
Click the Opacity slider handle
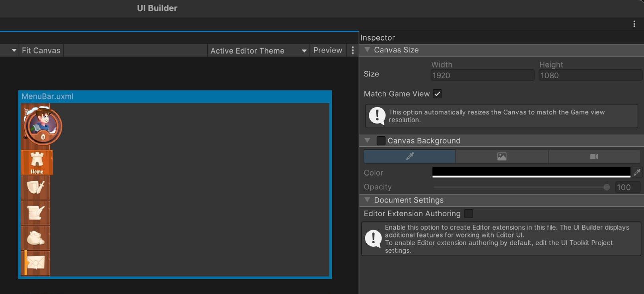tap(607, 187)
